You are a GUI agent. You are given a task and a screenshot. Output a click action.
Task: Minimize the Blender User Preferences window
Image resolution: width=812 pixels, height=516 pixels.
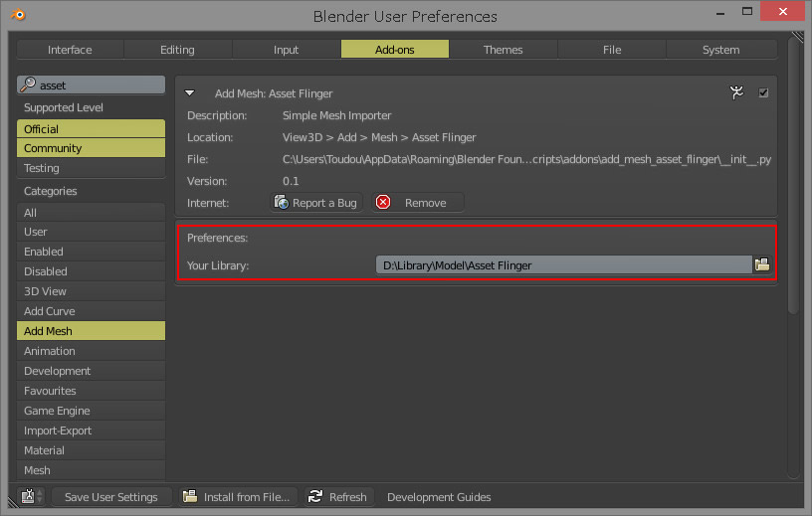[720, 12]
